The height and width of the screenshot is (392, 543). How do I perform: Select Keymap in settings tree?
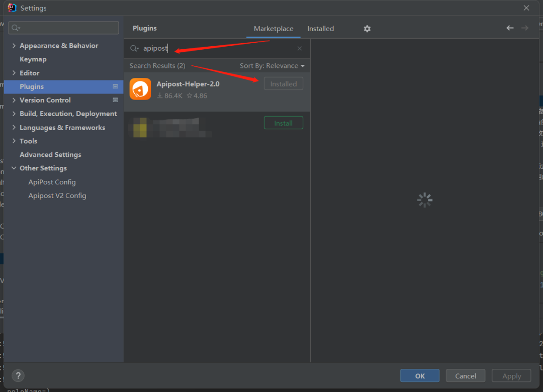coord(33,59)
